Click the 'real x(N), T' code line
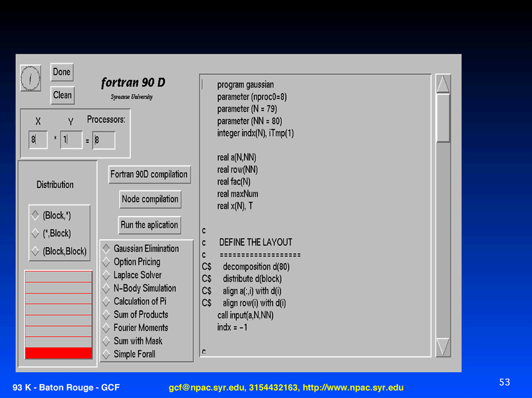532x398 pixels. point(235,207)
